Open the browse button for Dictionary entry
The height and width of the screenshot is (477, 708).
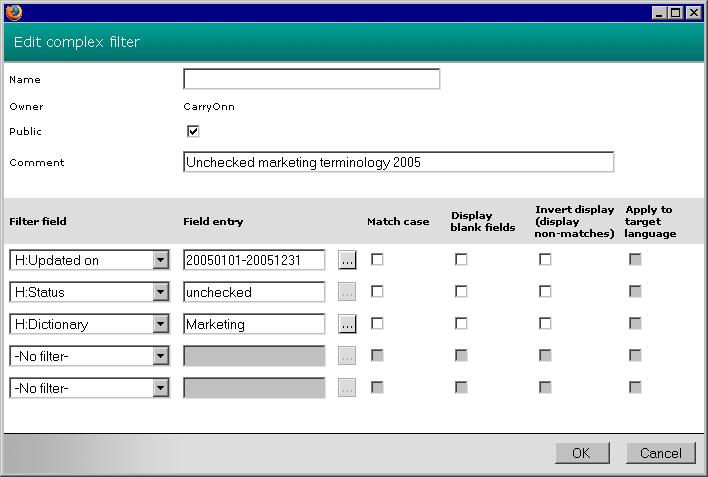click(347, 324)
